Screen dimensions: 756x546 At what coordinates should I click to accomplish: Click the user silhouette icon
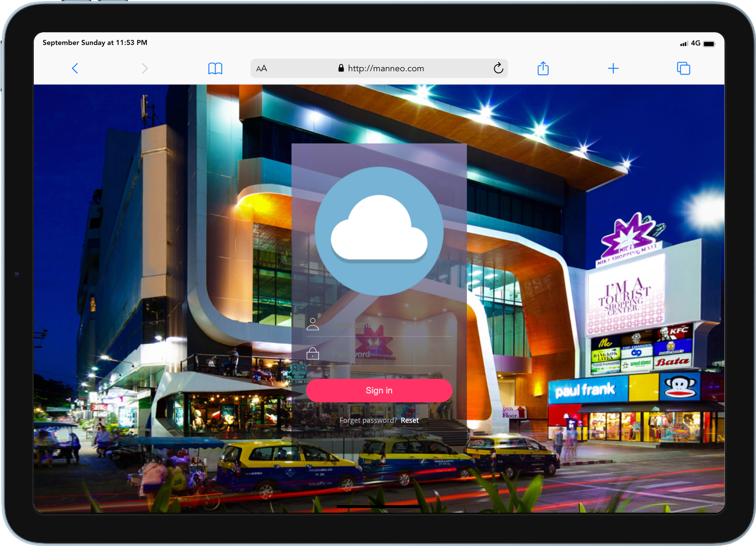(313, 324)
